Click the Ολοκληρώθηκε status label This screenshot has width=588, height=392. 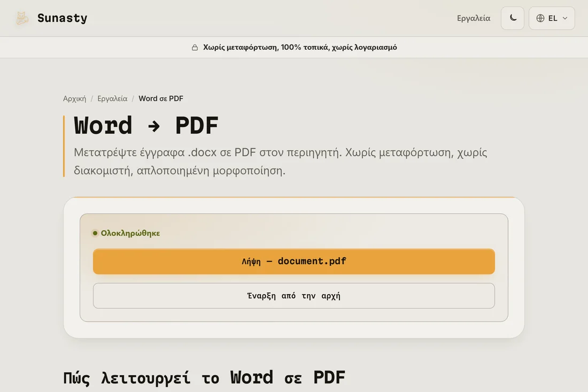click(x=130, y=233)
